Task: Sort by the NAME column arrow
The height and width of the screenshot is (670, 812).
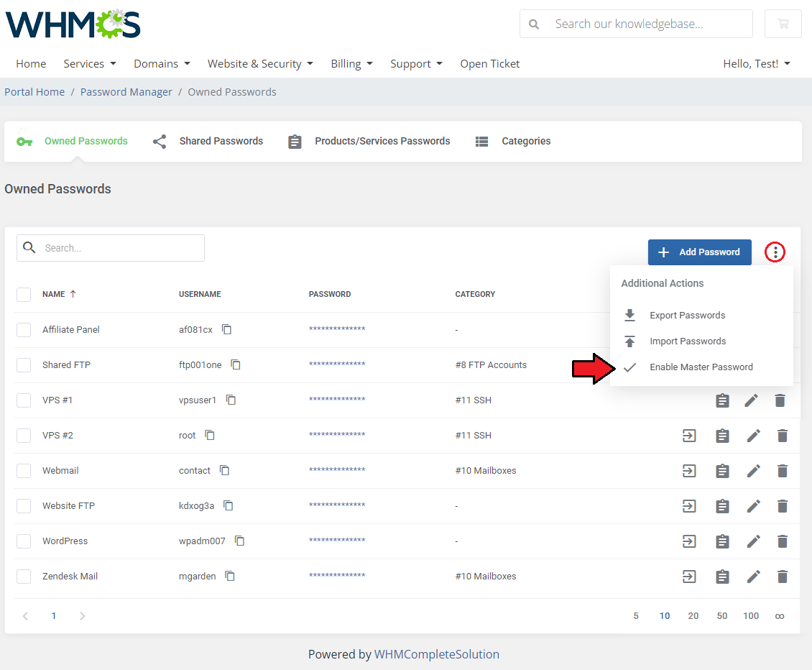Action: (x=73, y=294)
